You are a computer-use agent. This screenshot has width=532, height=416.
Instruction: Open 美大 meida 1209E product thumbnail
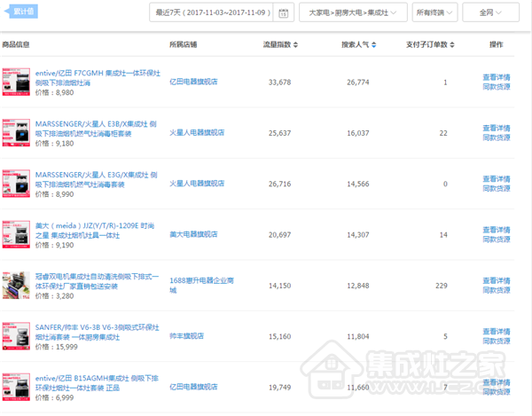tap(16, 234)
